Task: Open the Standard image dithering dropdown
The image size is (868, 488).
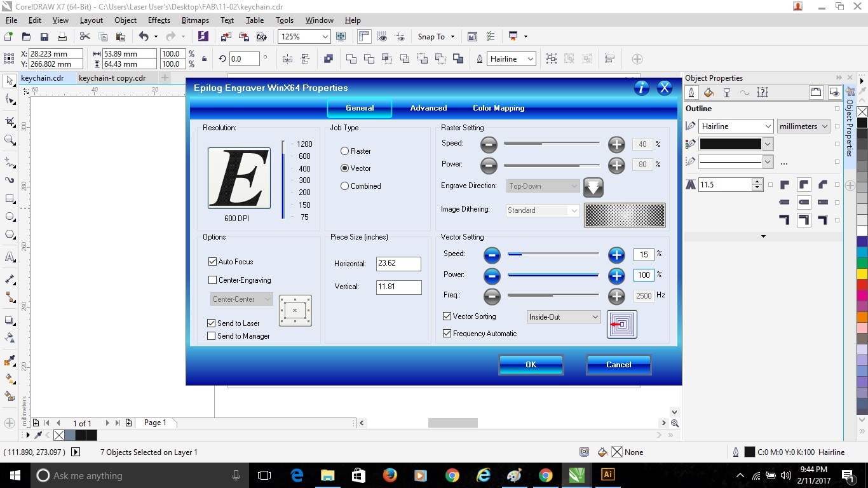Action: (x=543, y=210)
